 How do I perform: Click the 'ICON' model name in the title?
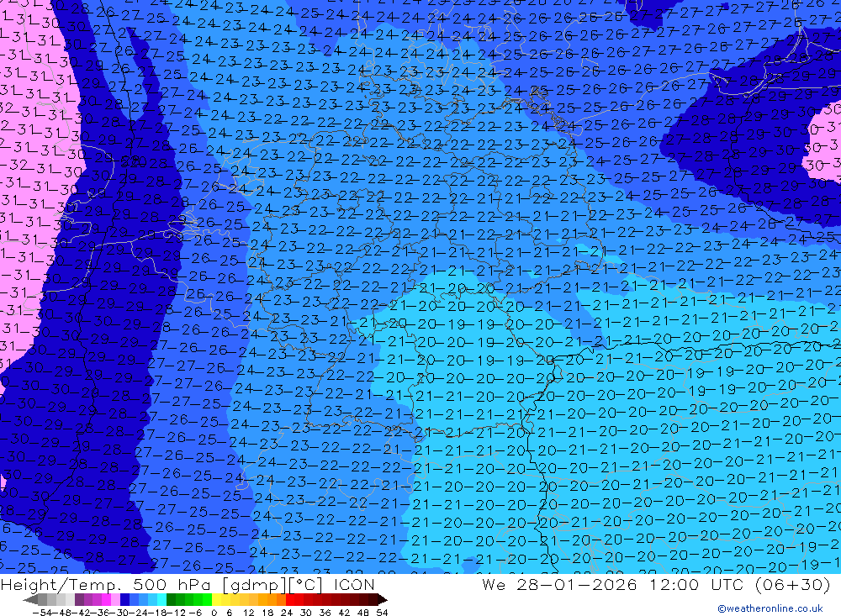(354, 584)
